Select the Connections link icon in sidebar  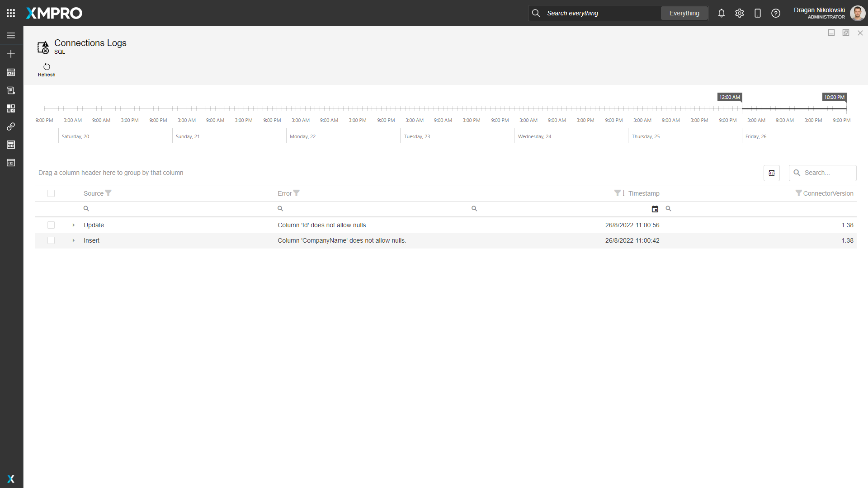[11, 127]
